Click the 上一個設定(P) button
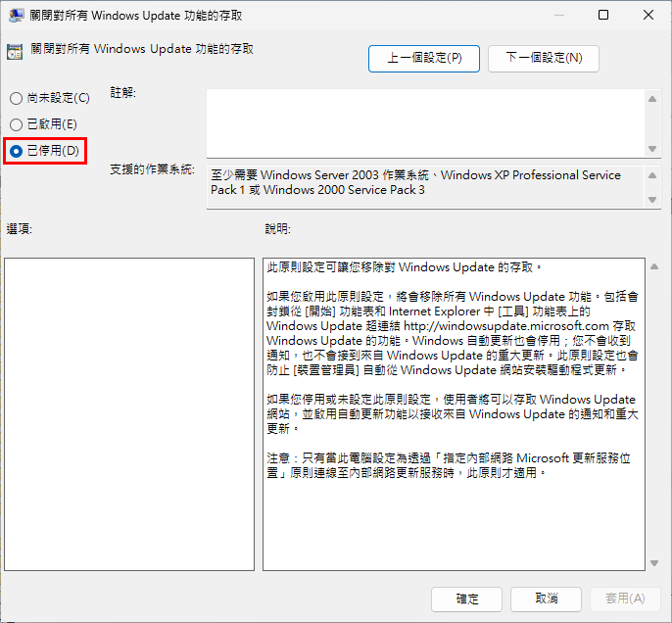This screenshot has width=672, height=623. click(424, 58)
